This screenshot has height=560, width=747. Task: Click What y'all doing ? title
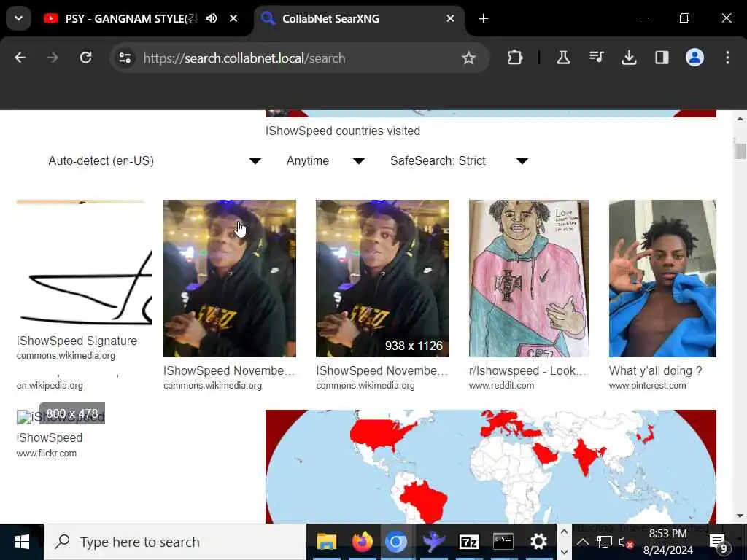pos(655,370)
